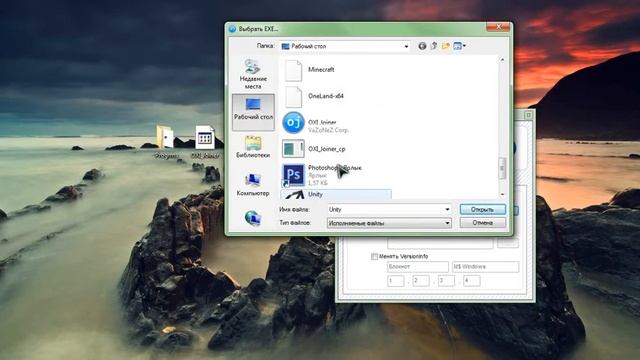Screen dimensions: 640x360
Task: Select the Unity file icon
Action: (294, 194)
